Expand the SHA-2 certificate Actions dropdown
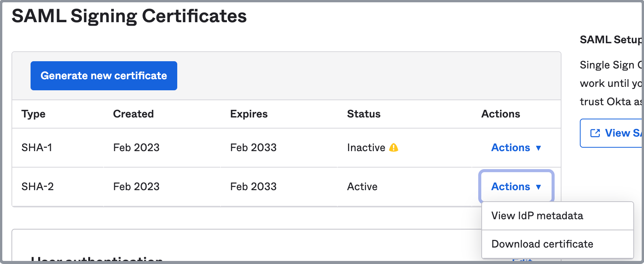The width and height of the screenshot is (644, 264). click(516, 187)
